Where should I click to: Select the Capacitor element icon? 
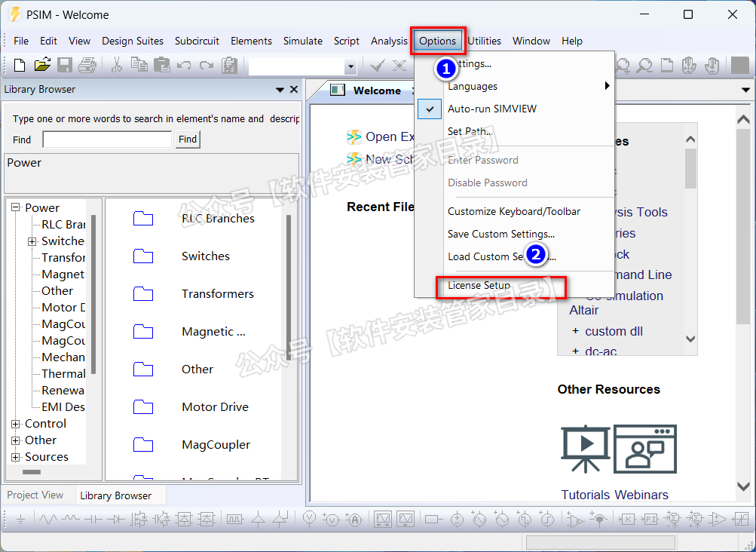pos(93,520)
